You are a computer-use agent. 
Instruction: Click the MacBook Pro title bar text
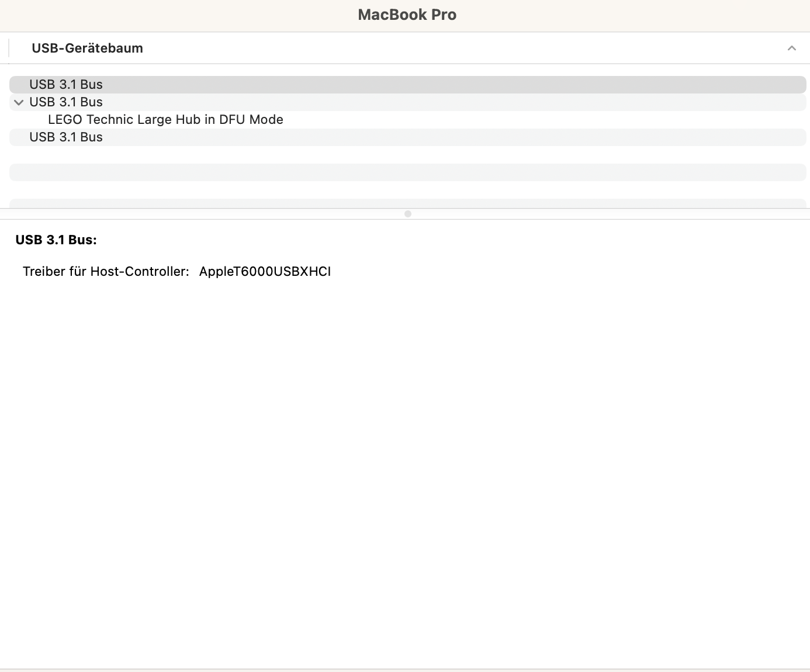(407, 15)
